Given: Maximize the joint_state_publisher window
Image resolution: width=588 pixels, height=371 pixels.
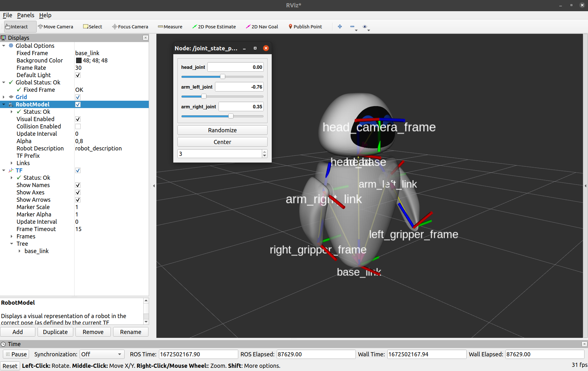Looking at the screenshot, I should pyautogui.click(x=255, y=48).
